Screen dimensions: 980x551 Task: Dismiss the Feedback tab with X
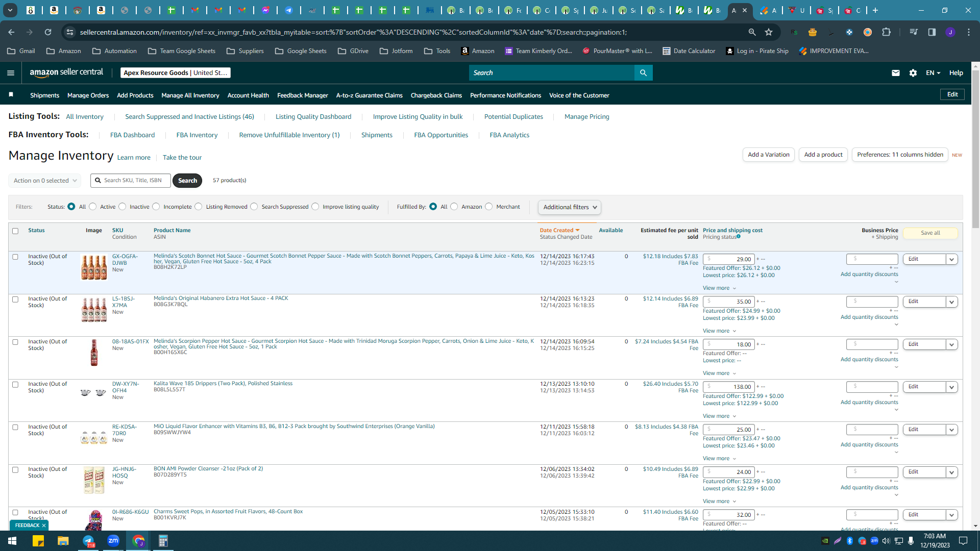(44, 525)
